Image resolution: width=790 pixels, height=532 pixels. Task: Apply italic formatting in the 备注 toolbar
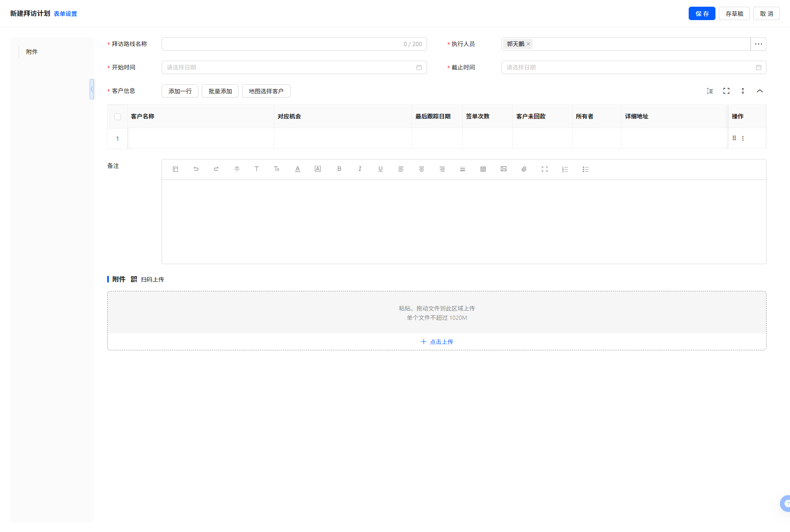[360, 169]
